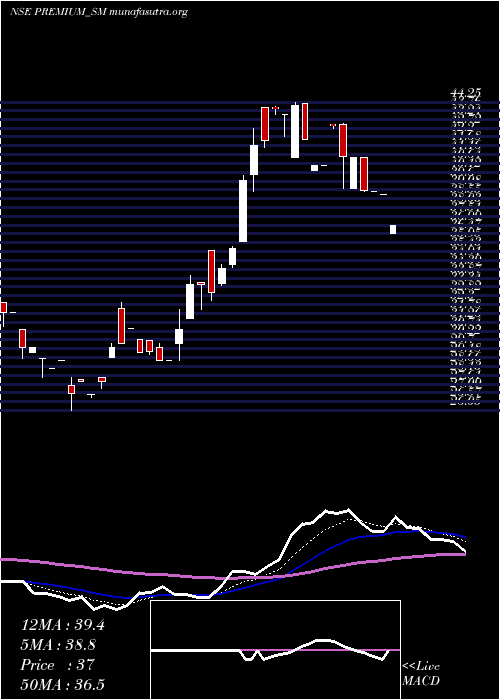This screenshot has height=700, width=500.
Task: Click the tallest white candlestick in the rally
Action: click(243, 209)
